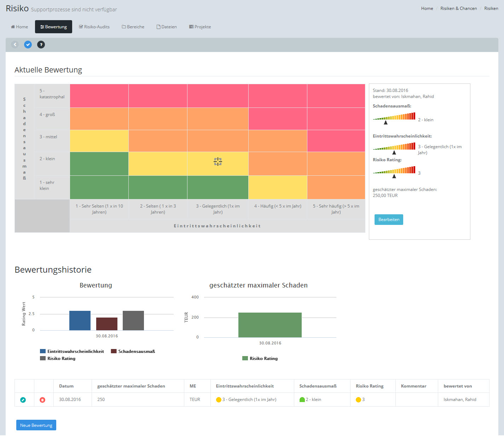Click the Home breadcrumb link
The image size is (504, 436).
point(427,8)
